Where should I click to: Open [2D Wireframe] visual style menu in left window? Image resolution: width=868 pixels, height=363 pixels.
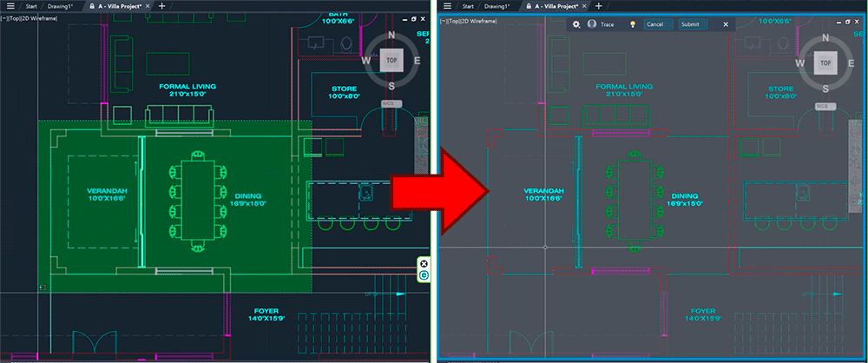pos(38,18)
